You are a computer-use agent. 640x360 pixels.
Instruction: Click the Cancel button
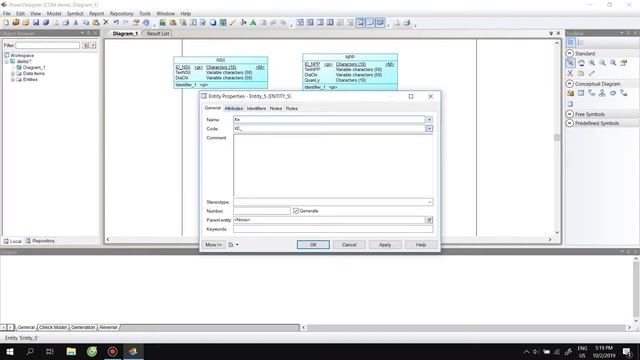pyautogui.click(x=349, y=245)
